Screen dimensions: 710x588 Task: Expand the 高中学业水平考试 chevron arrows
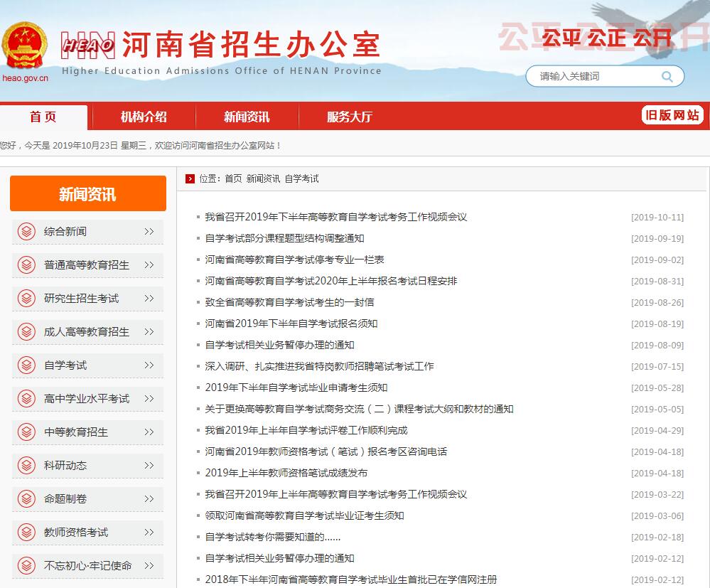149,399
